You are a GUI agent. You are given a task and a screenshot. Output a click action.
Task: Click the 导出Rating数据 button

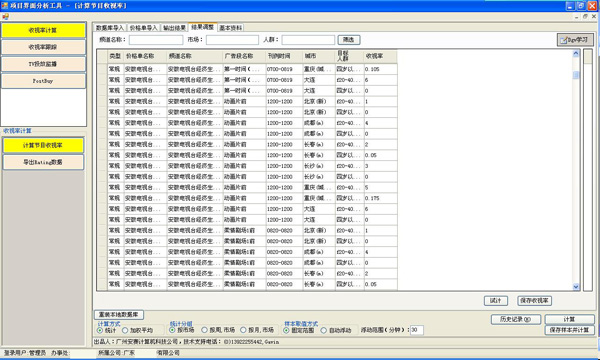click(x=43, y=162)
